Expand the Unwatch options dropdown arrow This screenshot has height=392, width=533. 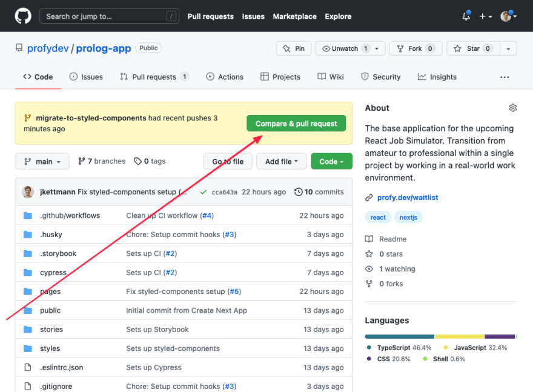[377, 48]
